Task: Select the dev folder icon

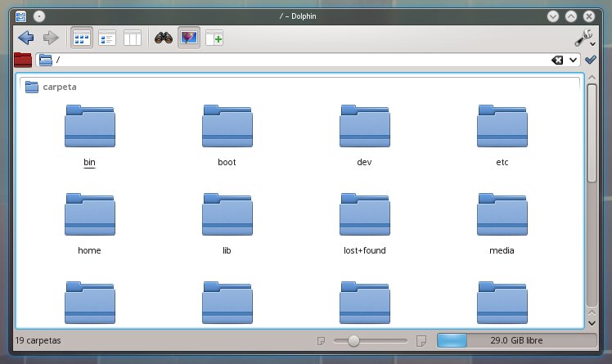Action: coord(365,126)
